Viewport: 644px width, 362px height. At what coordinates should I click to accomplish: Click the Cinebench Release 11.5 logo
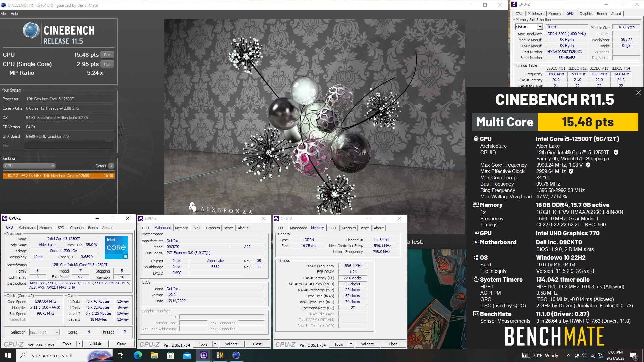tap(59, 34)
